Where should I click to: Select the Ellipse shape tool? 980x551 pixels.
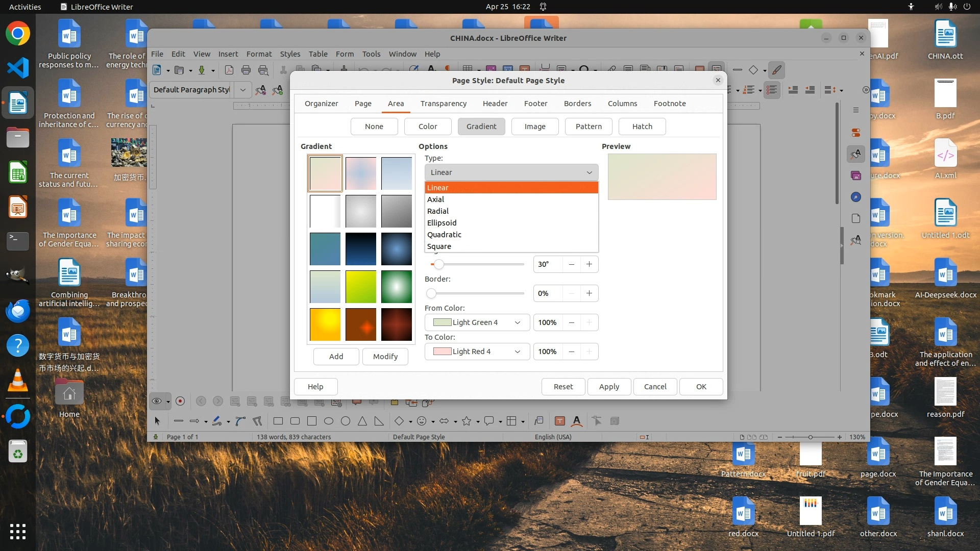[x=329, y=421]
